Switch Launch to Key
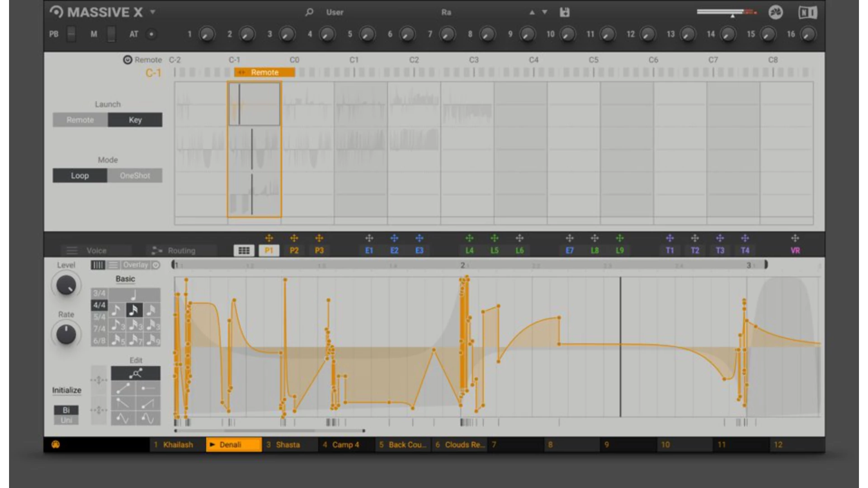The image size is (868, 488). tap(135, 120)
